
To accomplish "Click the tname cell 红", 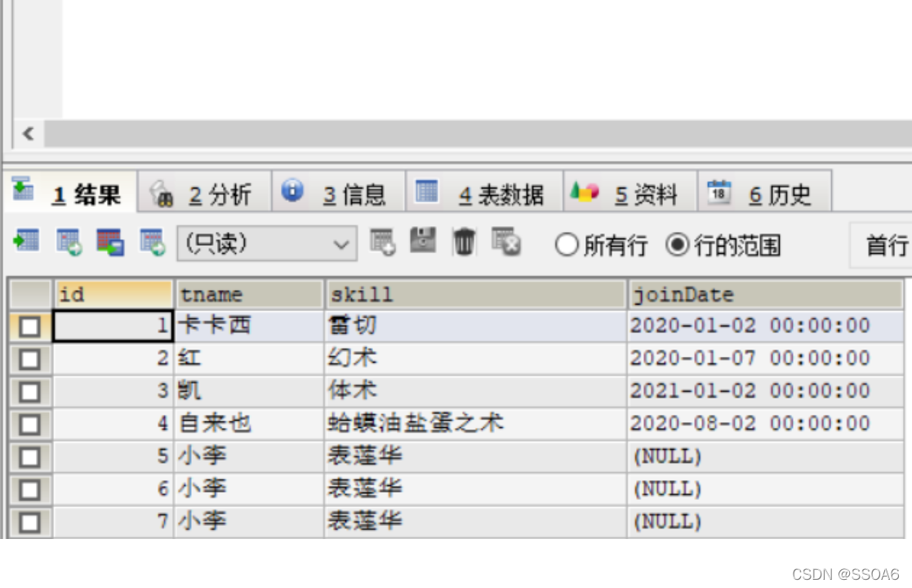I will (249, 359).
